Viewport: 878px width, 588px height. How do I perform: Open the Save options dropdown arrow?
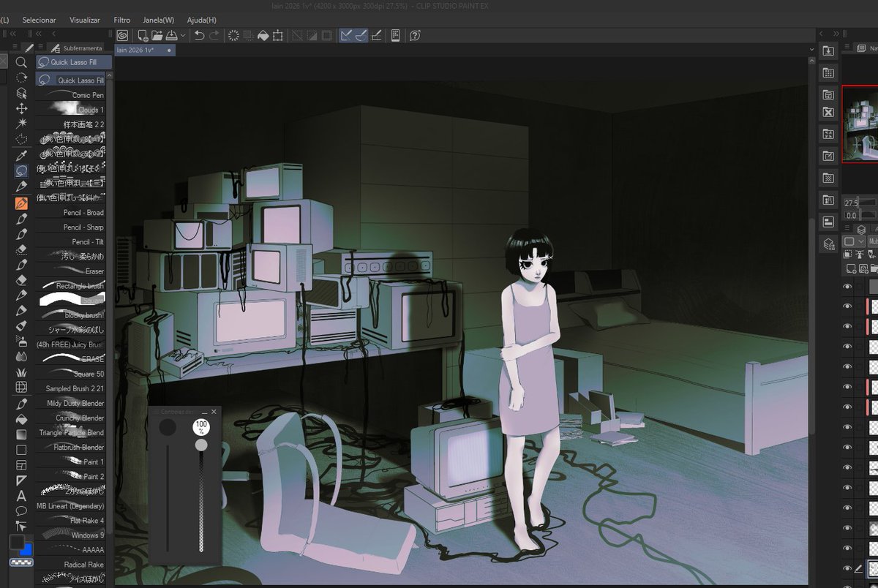click(182, 35)
